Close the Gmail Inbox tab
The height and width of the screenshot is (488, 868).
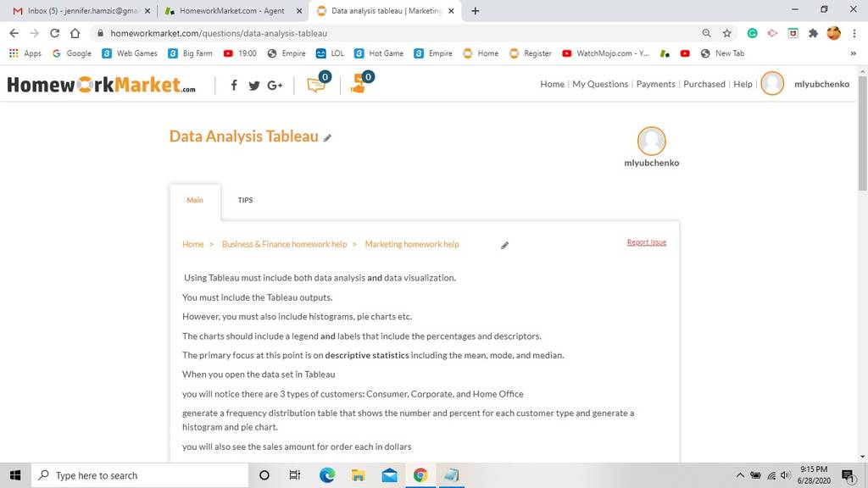pyautogui.click(x=147, y=10)
